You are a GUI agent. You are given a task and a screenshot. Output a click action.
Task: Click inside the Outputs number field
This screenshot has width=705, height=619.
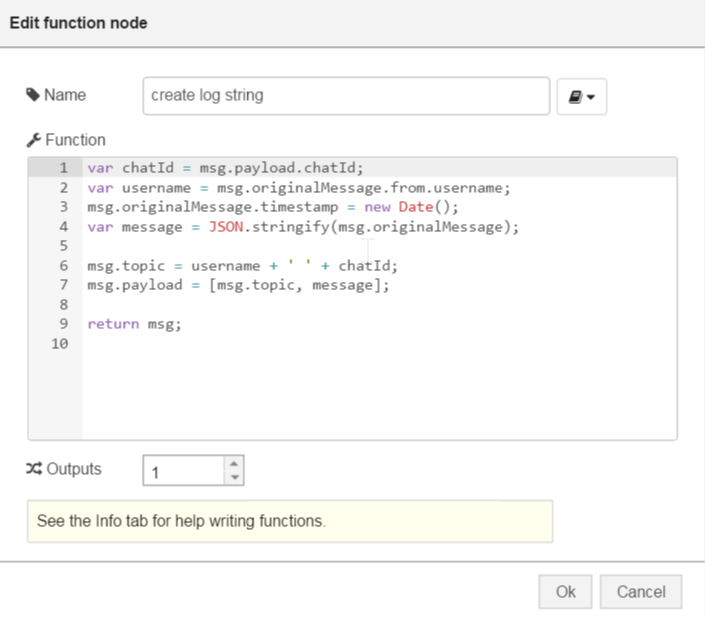pyautogui.click(x=184, y=471)
